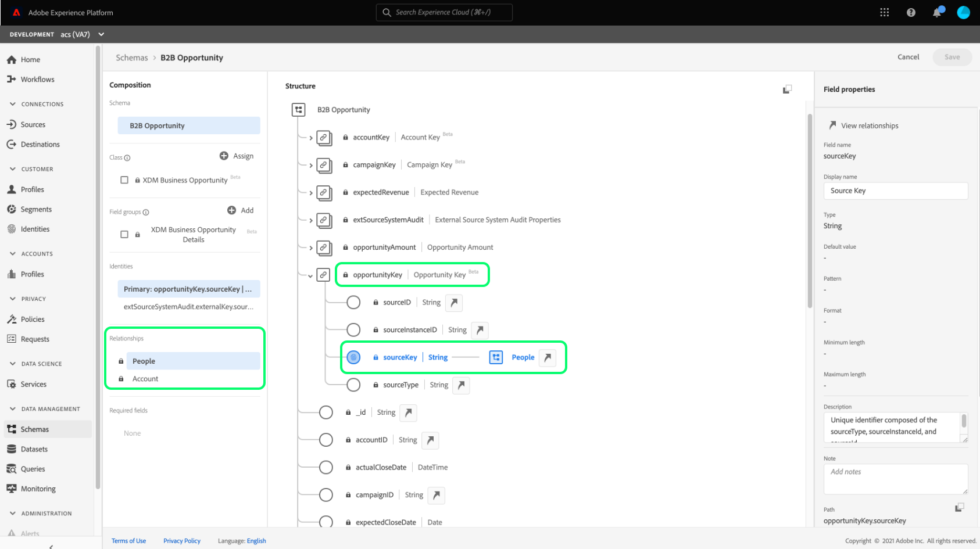Image resolution: width=980 pixels, height=549 pixels.
Task: Click the accountKey object link icon
Action: 324,138
